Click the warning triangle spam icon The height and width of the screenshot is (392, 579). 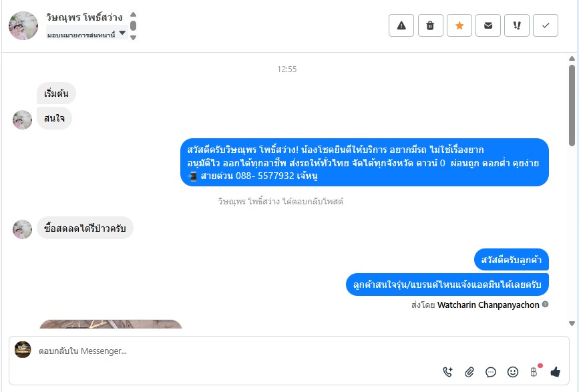[x=401, y=25]
